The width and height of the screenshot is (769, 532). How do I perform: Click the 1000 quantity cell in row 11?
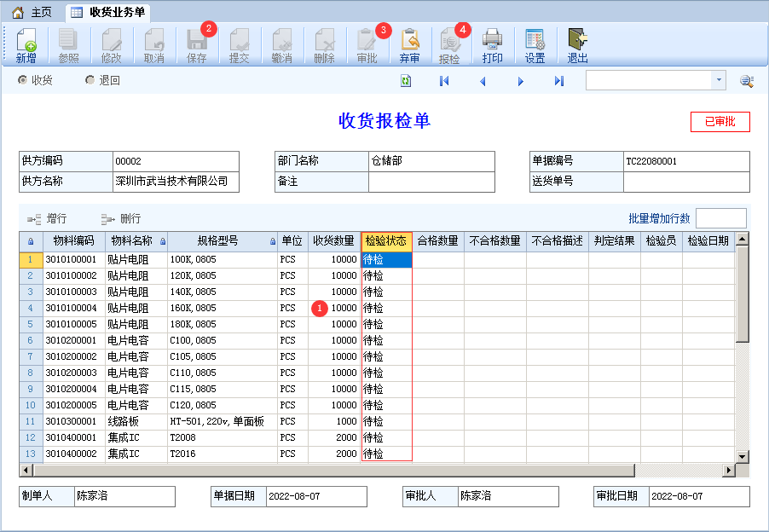(334, 421)
